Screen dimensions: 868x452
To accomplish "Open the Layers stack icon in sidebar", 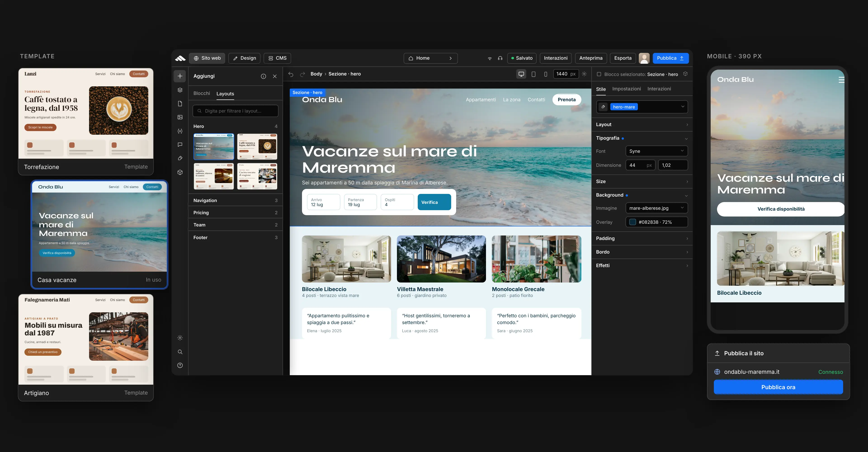I will pyautogui.click(x=180, y=90).
